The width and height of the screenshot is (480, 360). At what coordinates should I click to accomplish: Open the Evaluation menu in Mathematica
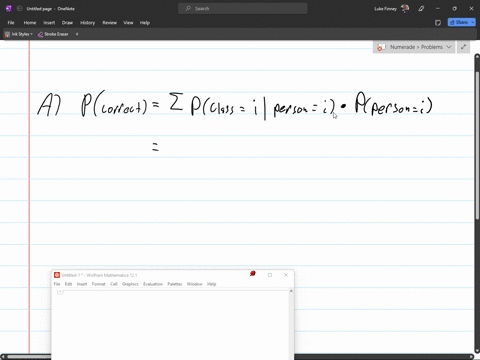click(x=153, y=284)
